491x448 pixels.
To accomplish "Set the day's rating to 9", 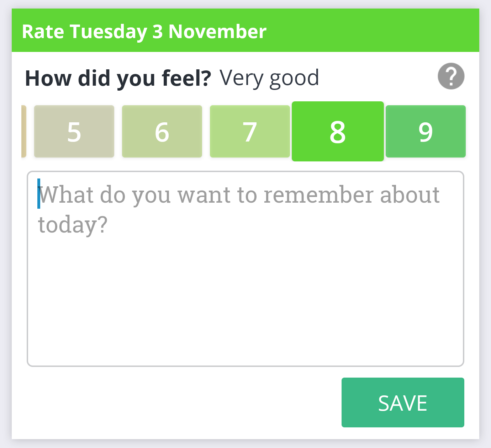I will [426, 131].
